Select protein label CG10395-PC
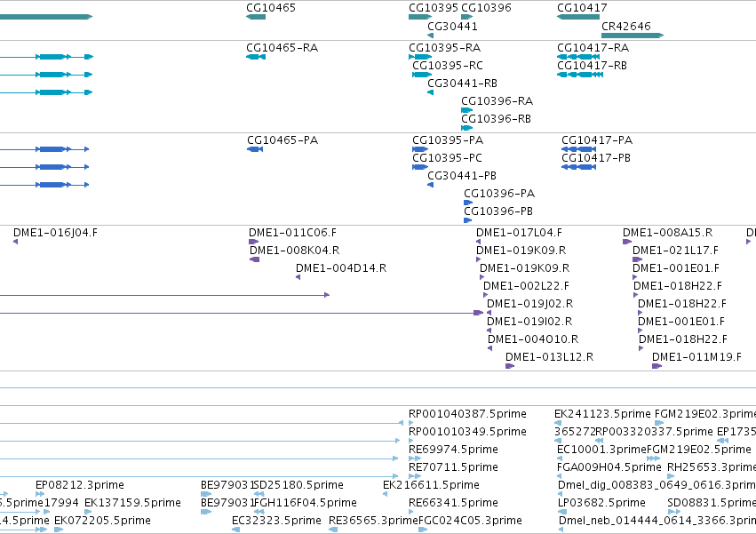This screenshot has height=534, width=756. coord(447,158)
